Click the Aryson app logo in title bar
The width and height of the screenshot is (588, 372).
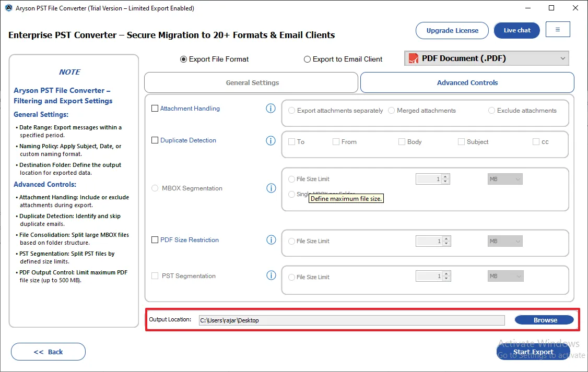(8, 8)
